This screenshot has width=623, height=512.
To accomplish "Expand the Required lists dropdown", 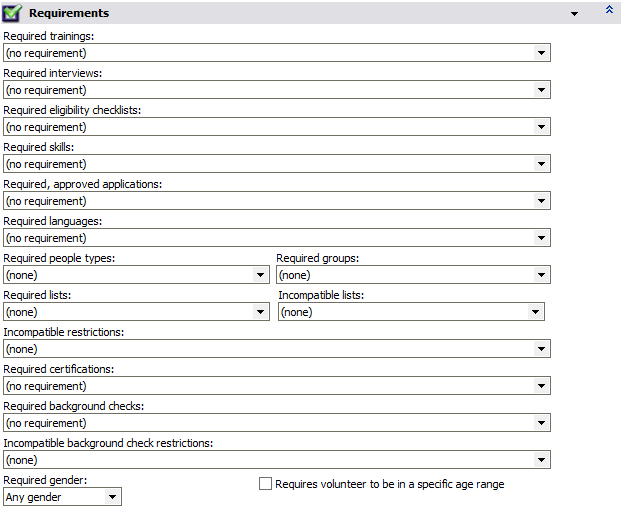I will (260, 312).
